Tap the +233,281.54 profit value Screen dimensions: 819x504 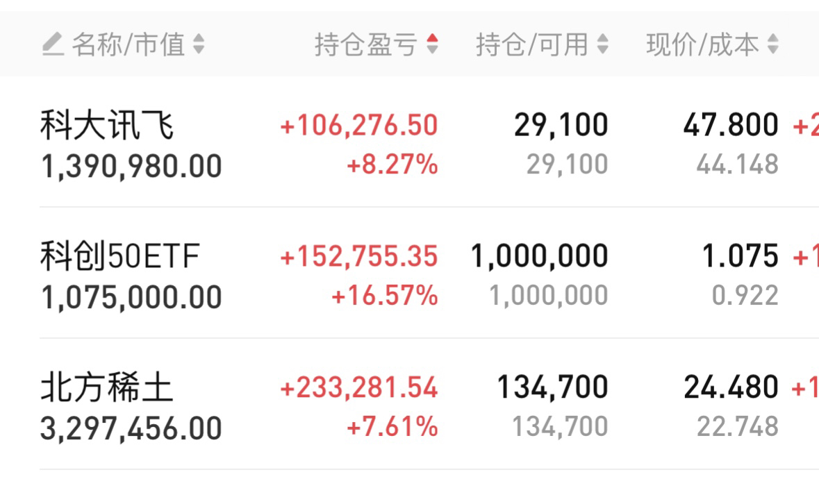pos(359,387)
